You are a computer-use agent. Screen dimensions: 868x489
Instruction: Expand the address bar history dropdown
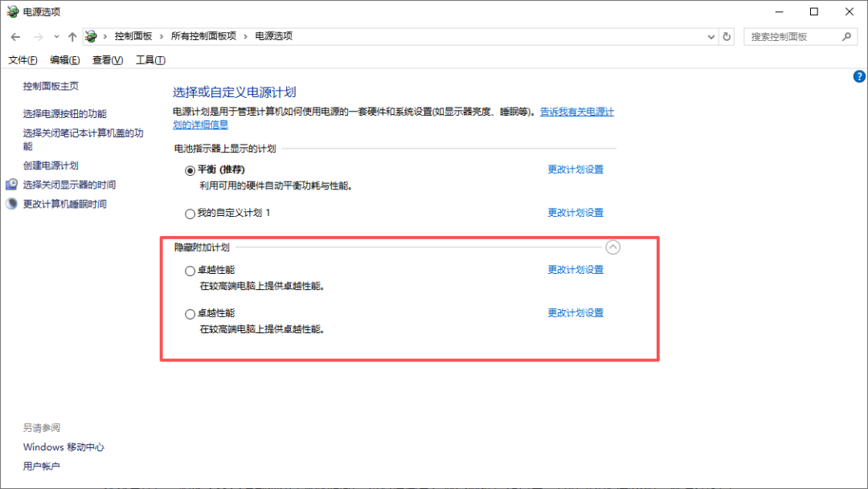pos(711,37)
